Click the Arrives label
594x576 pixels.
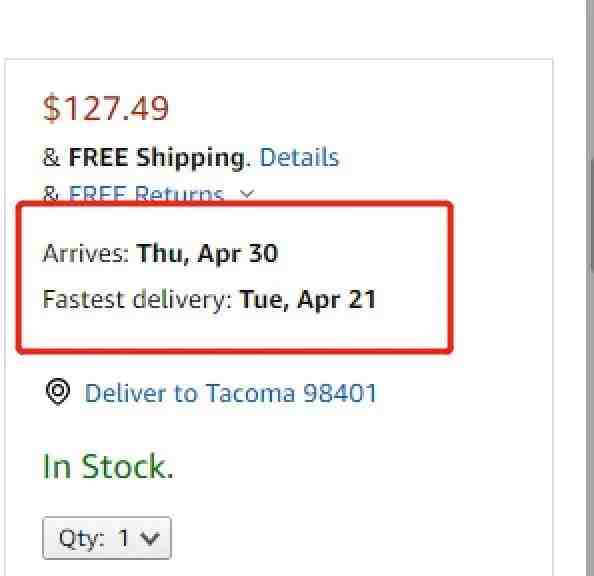86,253
